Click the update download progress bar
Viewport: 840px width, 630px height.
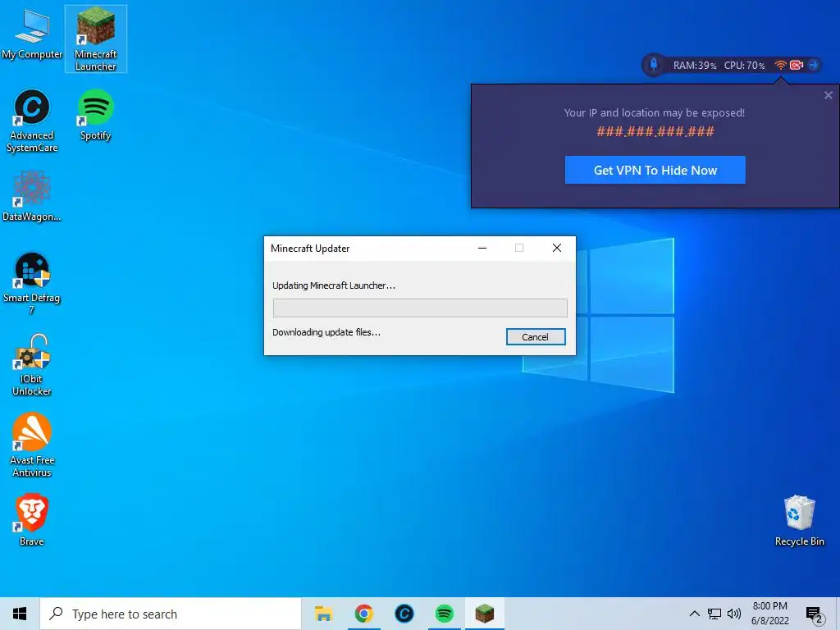coord(420,308)
